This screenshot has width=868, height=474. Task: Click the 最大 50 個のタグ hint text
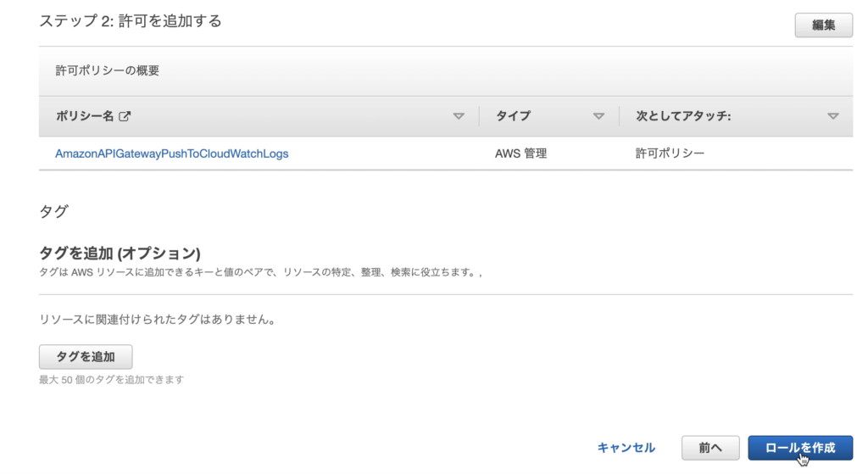point(111,379)
